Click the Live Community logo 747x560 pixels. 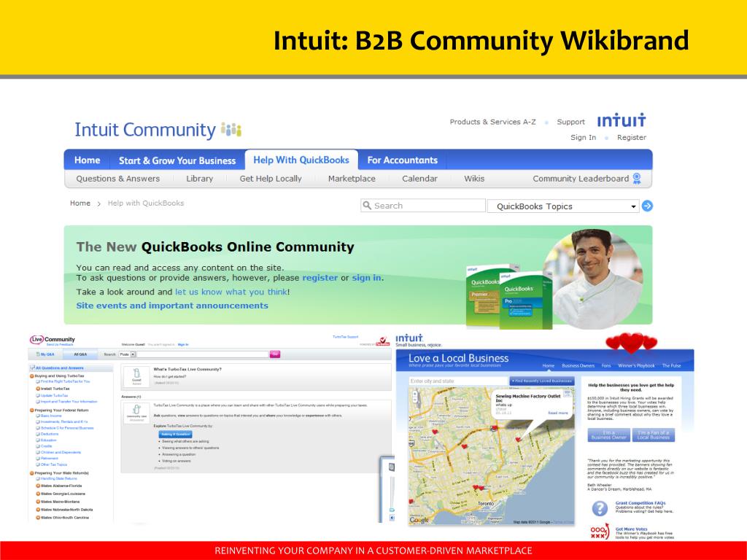[x=53, y=340]
